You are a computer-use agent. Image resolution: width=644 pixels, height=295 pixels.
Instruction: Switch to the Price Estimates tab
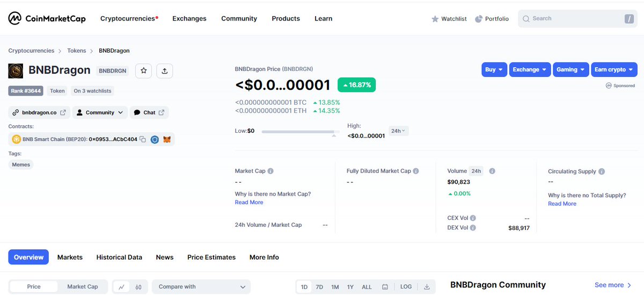tap(211, 257)
